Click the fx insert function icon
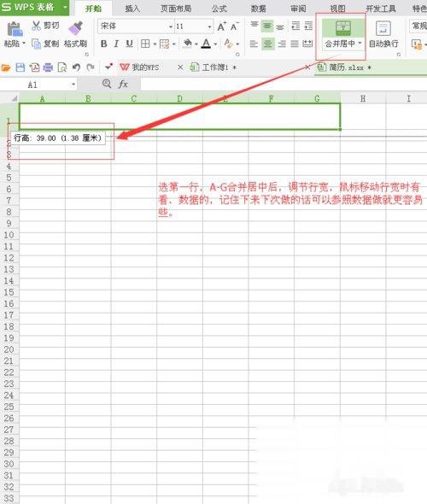The width and height of the screenshot is (427, 504). [x=123, y=85]
